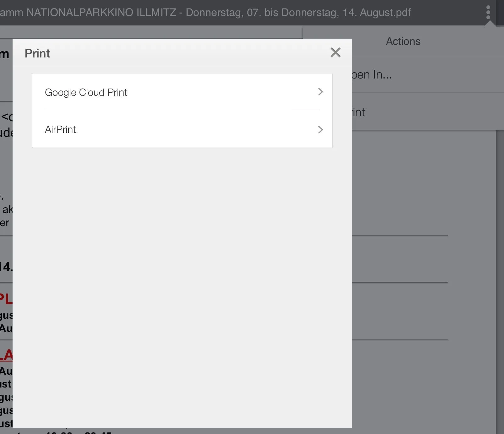Click the red underlined LA heading in the document
Viewport: 504px width, 434px height.
tap(6, 355)
